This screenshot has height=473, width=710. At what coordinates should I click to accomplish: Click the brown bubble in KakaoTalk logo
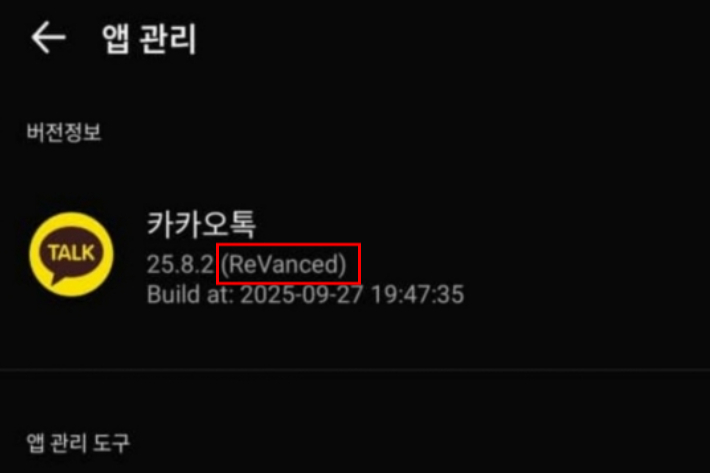coord(72,255)
